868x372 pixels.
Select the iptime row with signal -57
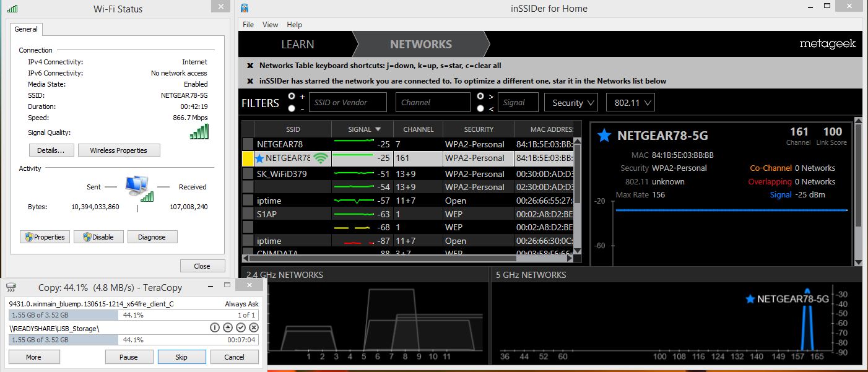(407, 201)
